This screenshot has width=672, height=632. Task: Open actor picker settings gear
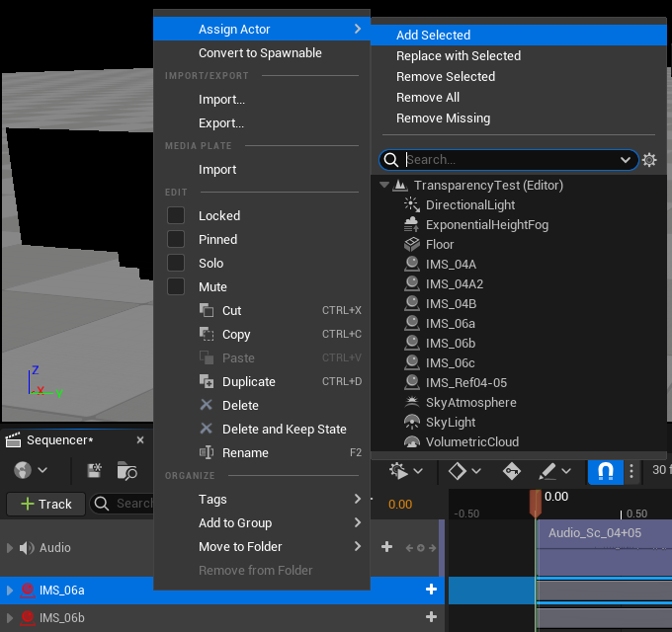(649, 160)
